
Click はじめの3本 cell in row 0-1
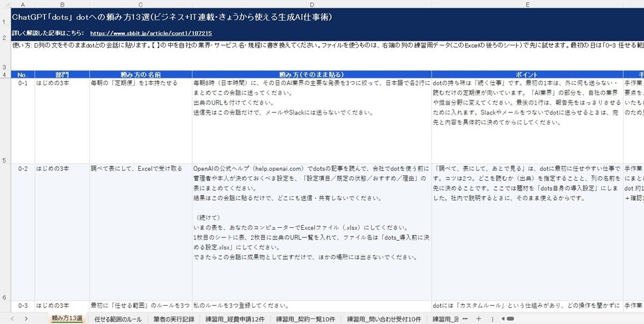62,121
